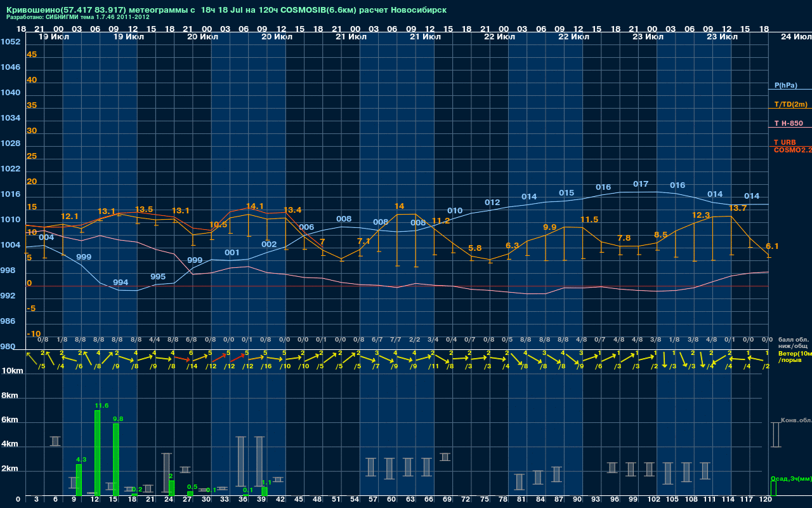Click the pressure value 015
812x508 pixels.
[566, 193]
